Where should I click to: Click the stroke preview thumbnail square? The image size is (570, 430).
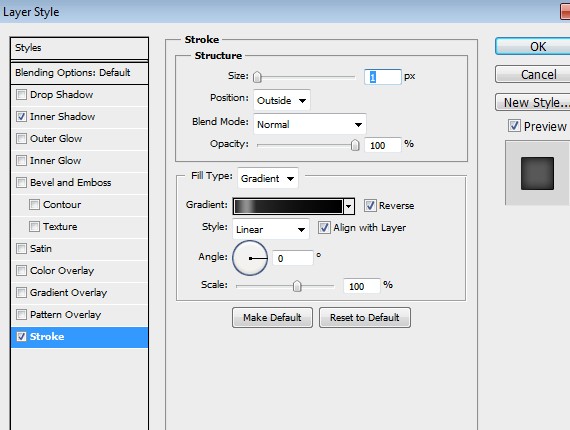[537, 173]
